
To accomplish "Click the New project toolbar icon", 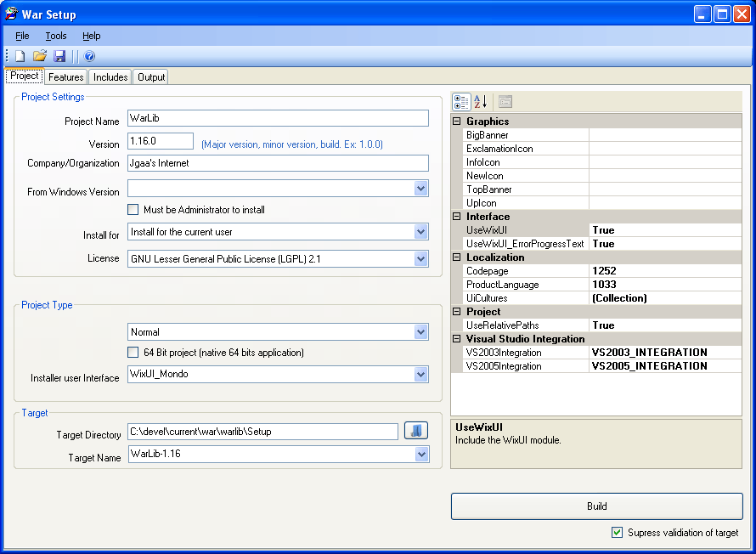I will click(x=20, y=56).
